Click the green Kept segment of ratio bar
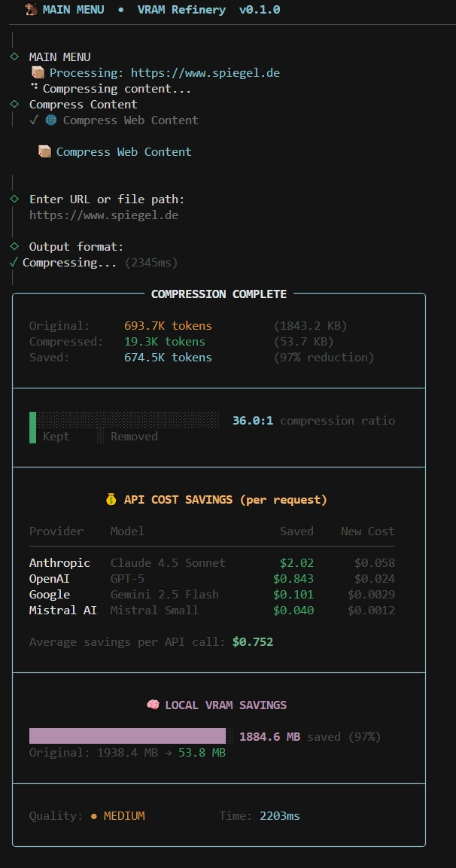This screenshot has height=868, width=456. [32, 428]
